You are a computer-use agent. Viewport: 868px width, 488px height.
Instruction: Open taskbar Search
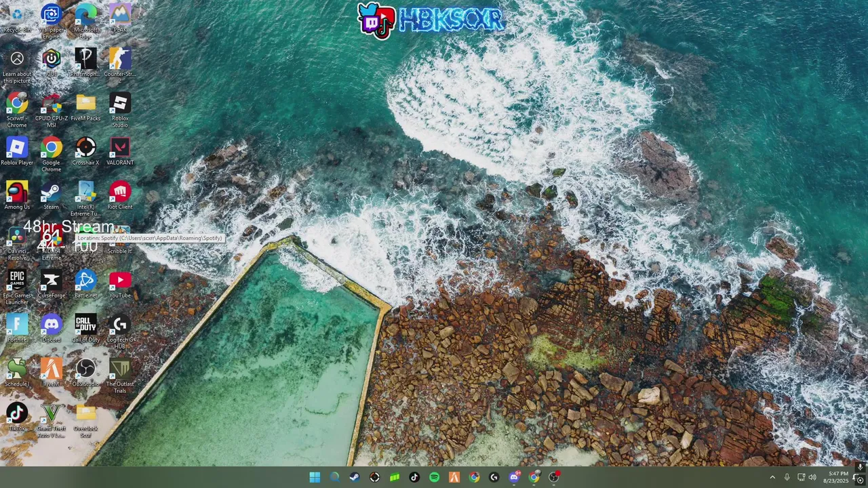334,477
